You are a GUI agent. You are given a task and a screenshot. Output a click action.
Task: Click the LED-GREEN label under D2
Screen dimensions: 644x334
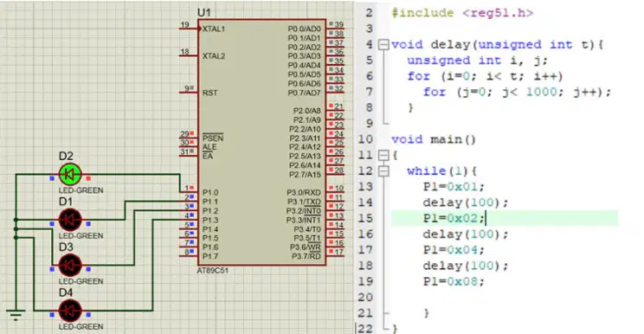pos(80,190)
